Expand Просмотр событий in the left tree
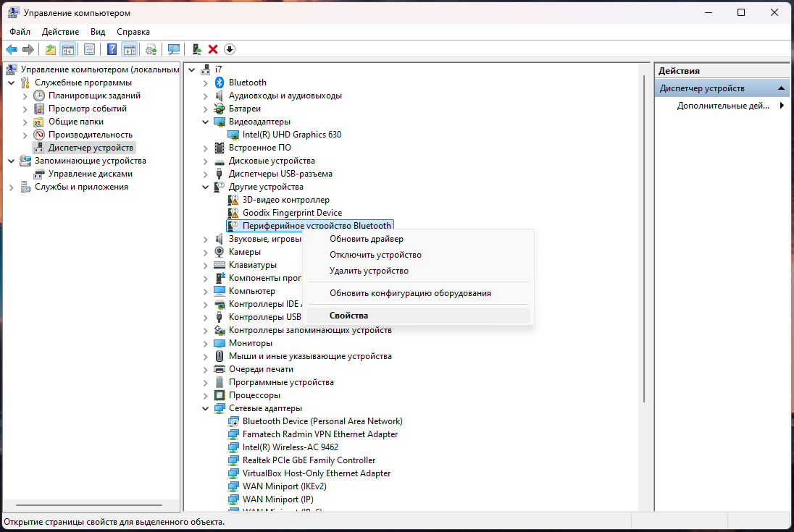 point(25,109)
